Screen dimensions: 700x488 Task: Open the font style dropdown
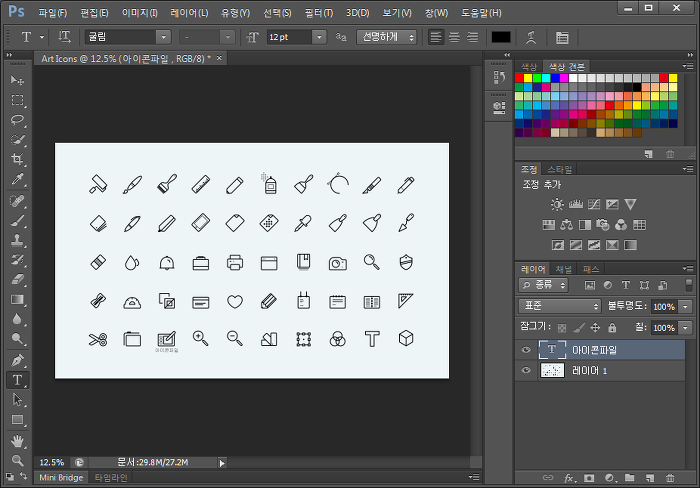228,37
